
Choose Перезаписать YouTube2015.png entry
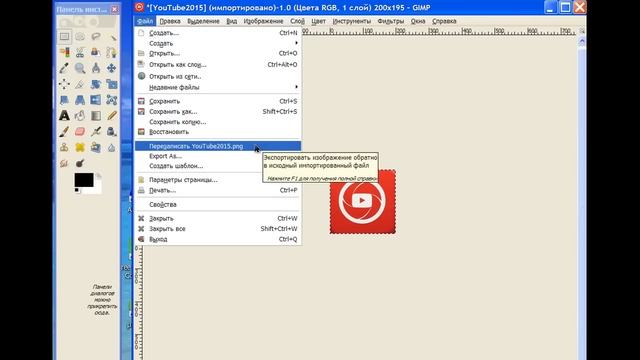218,146
